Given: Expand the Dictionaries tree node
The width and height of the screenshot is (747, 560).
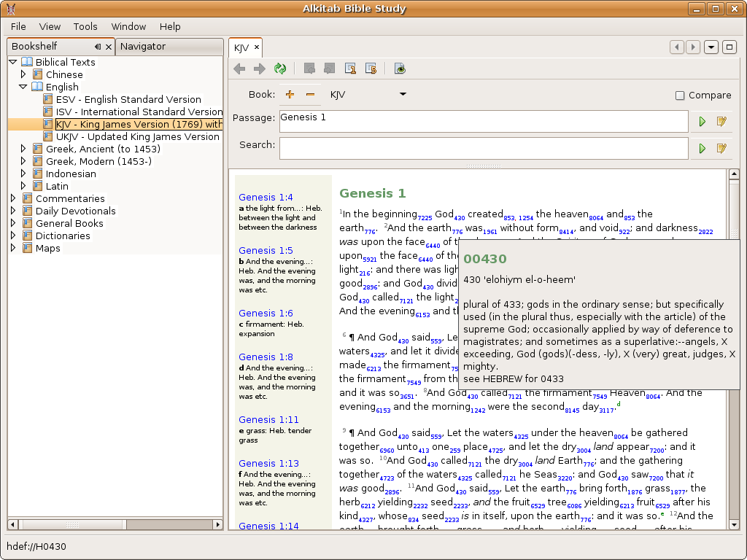Looking at the screenshot, I should pyautogui.click(x=13, y=236).
